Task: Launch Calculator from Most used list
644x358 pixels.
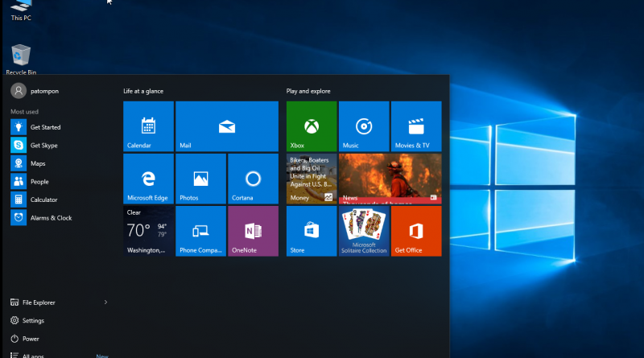Action: click(60, 200)
